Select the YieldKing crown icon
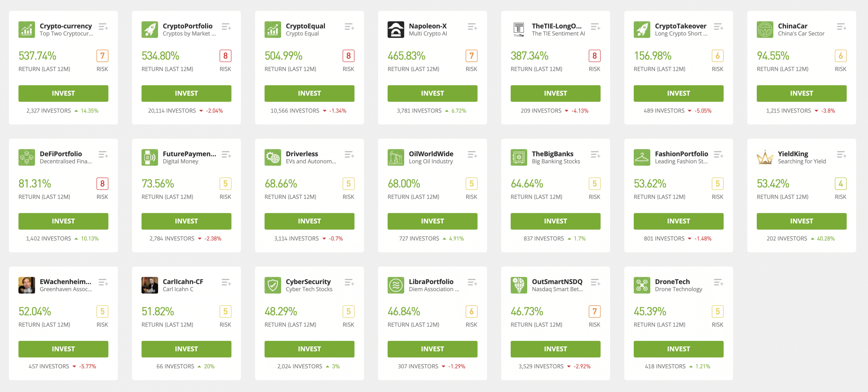The width and height of the screenshot is (868, 392). [765, 157]
